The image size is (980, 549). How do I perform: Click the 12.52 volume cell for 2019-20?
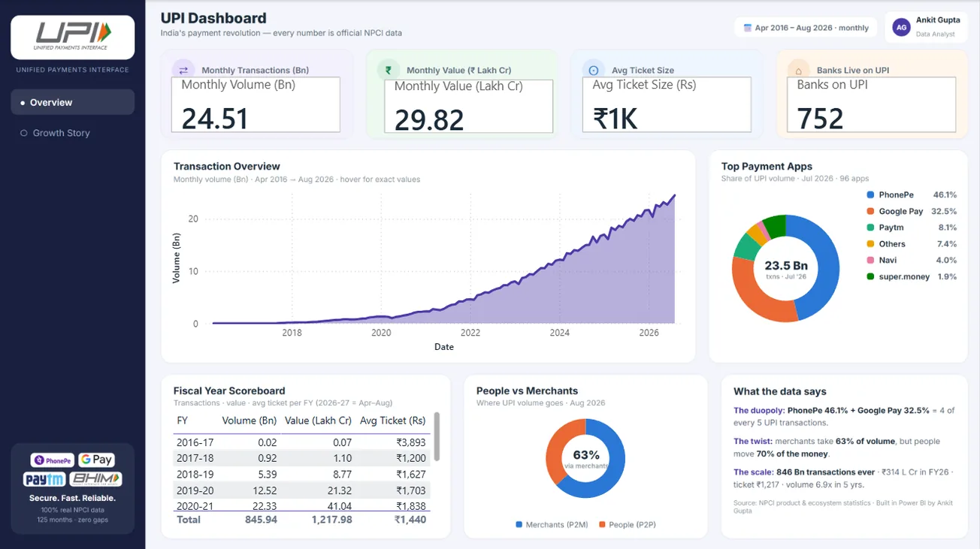[265, 490]
